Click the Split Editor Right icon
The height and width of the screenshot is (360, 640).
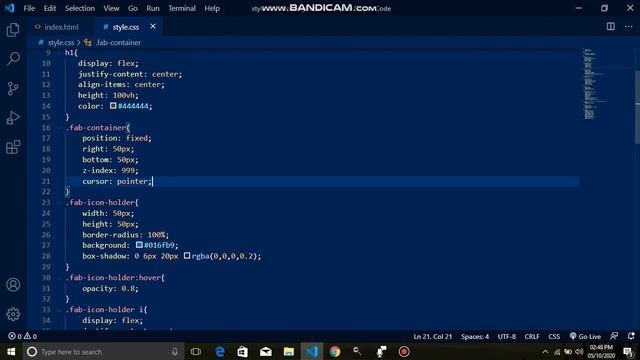(x=611, y=27)
